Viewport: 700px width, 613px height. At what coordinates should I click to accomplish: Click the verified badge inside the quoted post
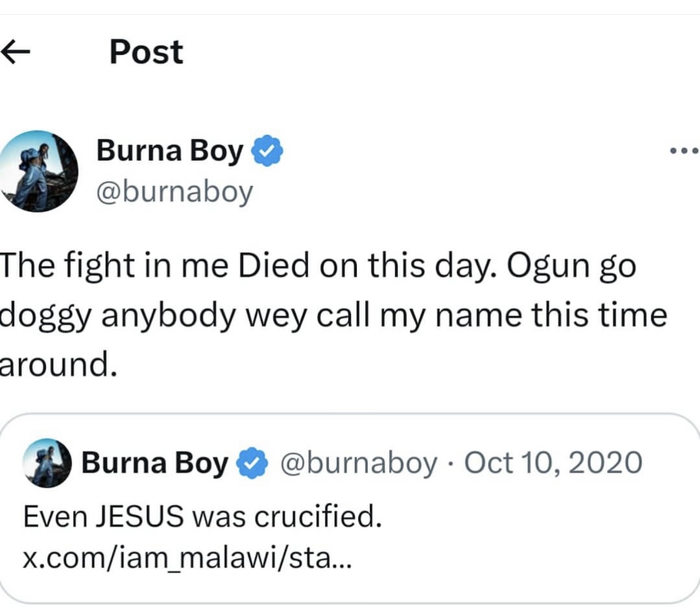(x=252, y=463)
